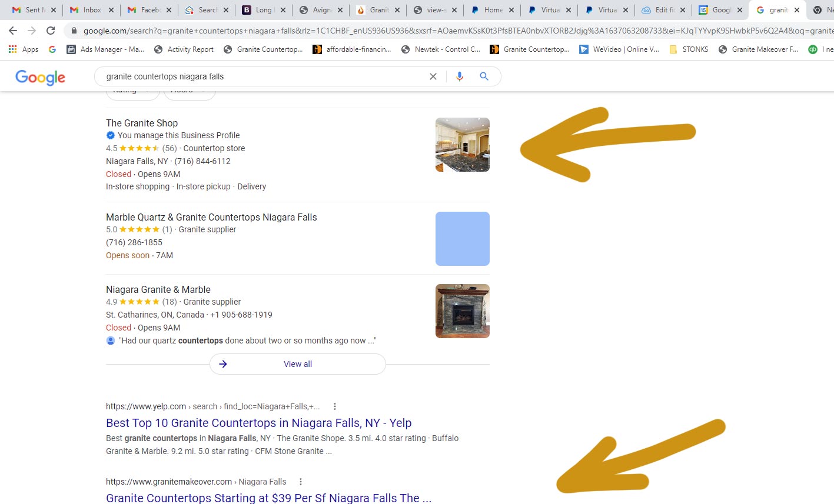The image size is (834, 504).
Task: Close the Long tab
Action: 283,10
